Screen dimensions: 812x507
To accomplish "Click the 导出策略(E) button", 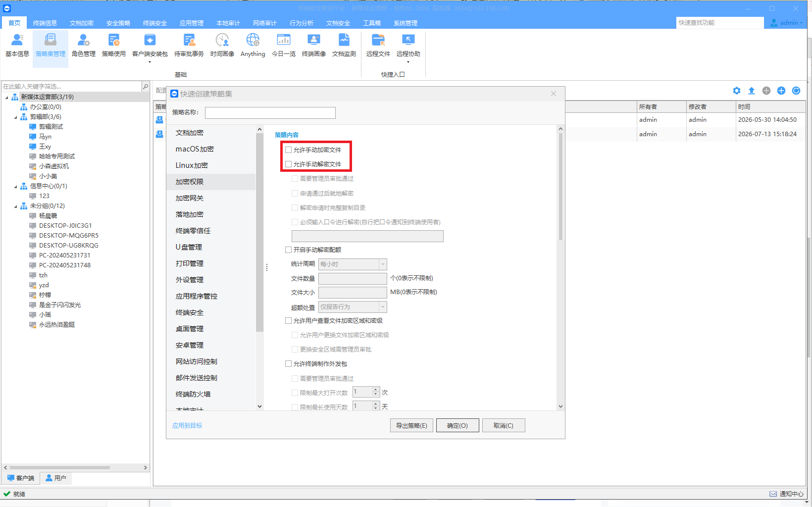I will [x=411, y=425].
